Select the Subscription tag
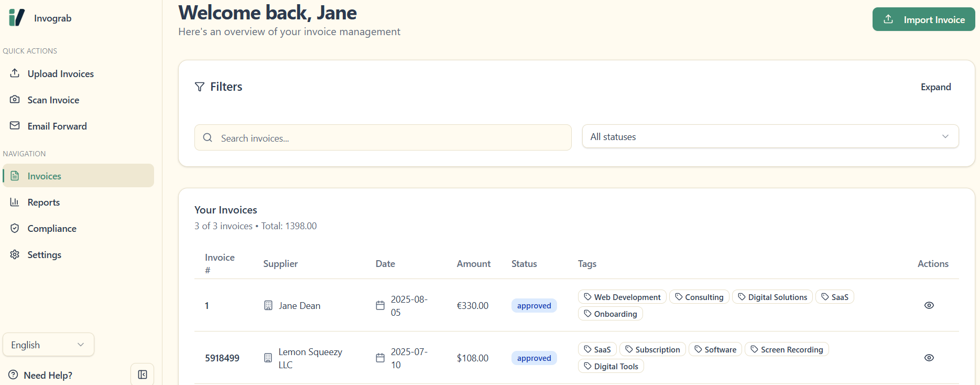980x385 pixels. [652, 349]
